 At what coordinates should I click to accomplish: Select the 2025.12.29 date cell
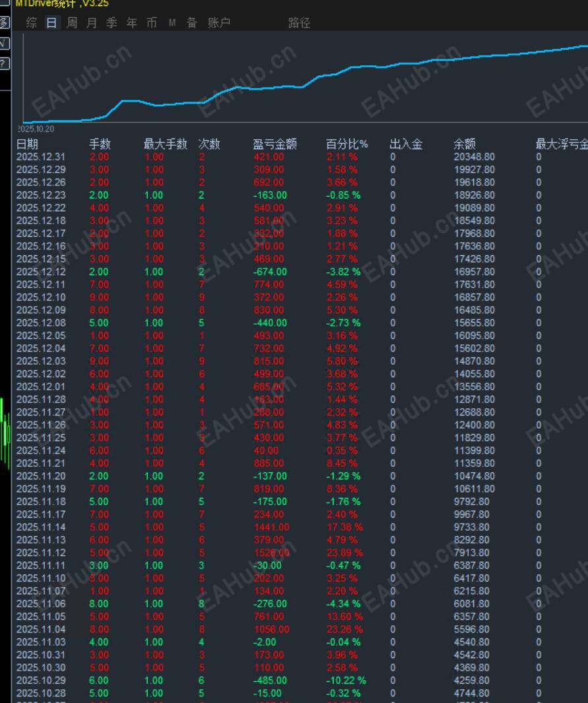click(x=41, y=169)
